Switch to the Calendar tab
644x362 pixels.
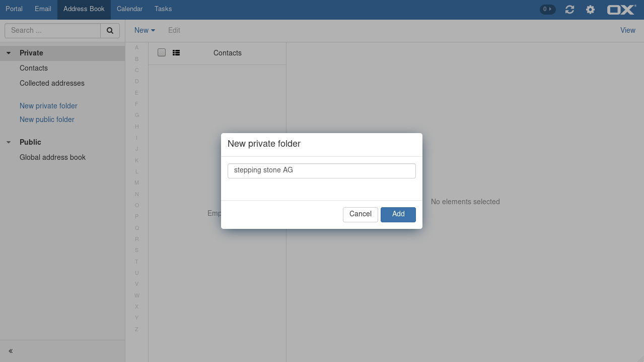coord(129,9)
